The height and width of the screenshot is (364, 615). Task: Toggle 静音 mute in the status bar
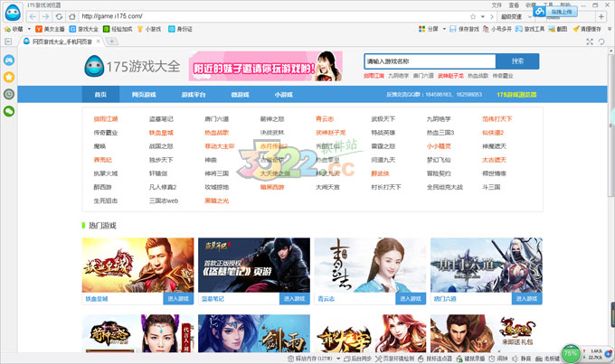[x=521, y=359]
